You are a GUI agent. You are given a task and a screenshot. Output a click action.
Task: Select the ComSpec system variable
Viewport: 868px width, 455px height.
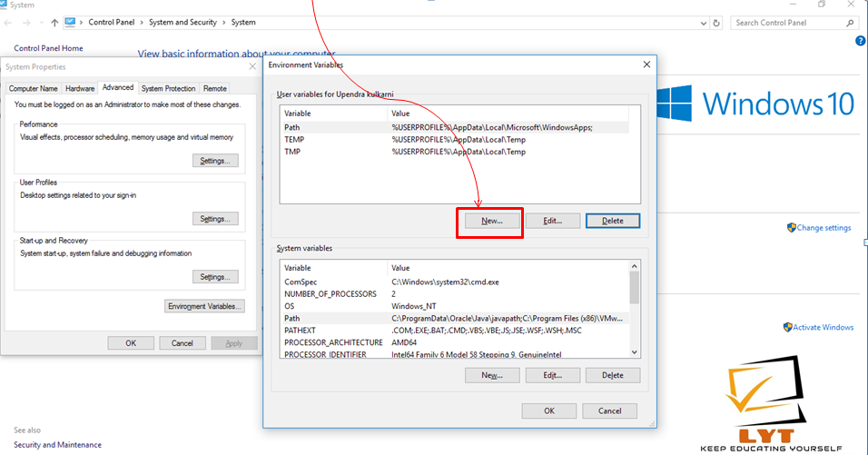[x=455, y=282]
